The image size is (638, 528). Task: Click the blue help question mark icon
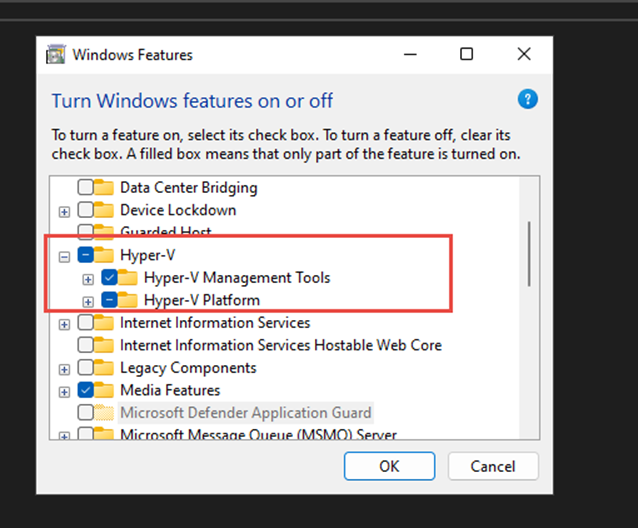(528, 99)
